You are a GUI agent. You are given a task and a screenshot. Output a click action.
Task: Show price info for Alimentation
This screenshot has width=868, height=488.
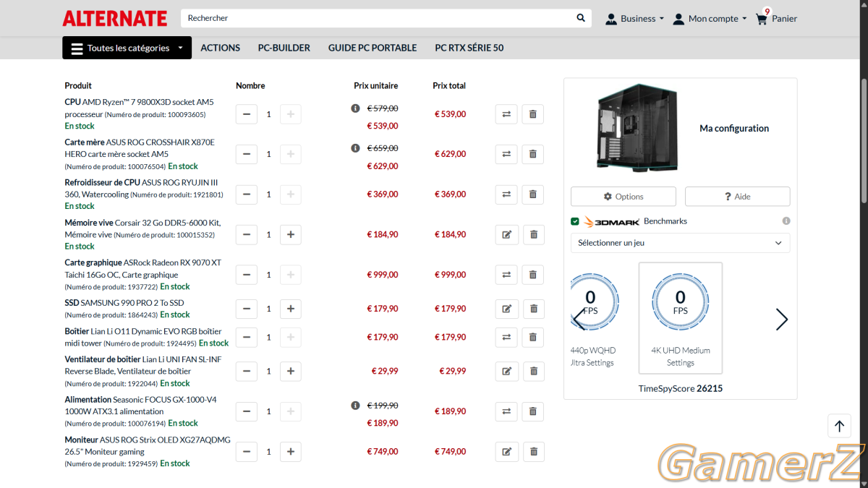355,406
